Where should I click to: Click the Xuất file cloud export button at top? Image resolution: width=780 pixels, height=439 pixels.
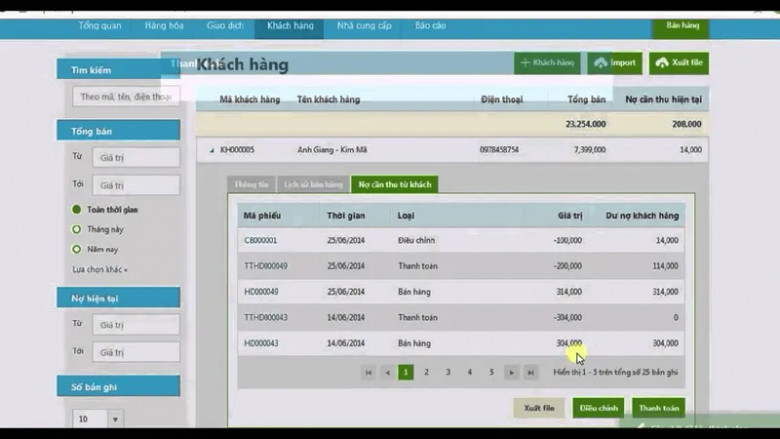pyautogui.click(x=678, y=63)
